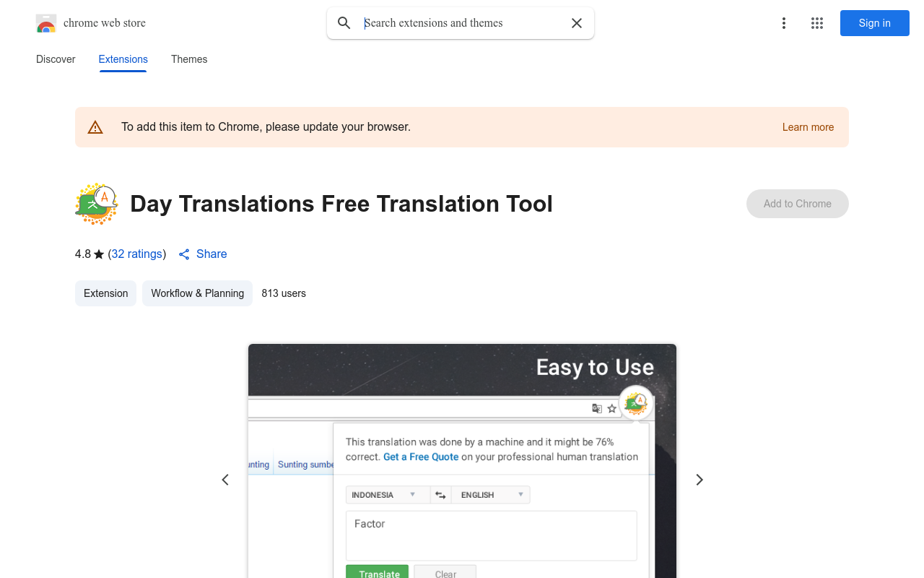Click the search magnifier icon
The width and height of the screenshot is (924, 578).
344,23
